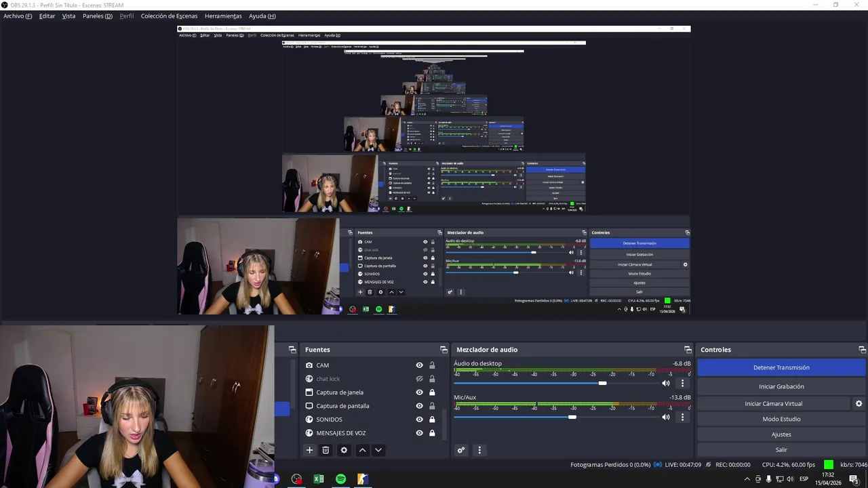Open virtual camera settings gear
Image resolution: width=868 pixels, height=488 pixels.
click(859, 403)
